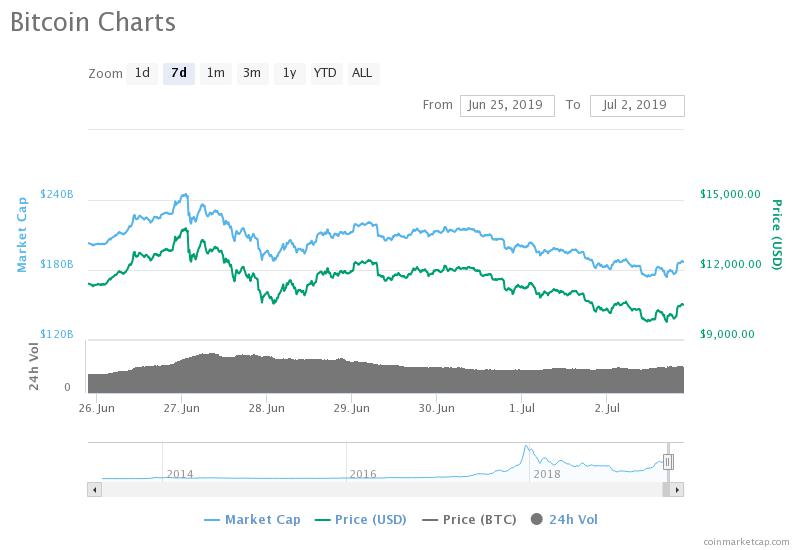Click the Bitcoin Charts heading
The width and height of the screenshot is (800, 550).
click(93, 22)
